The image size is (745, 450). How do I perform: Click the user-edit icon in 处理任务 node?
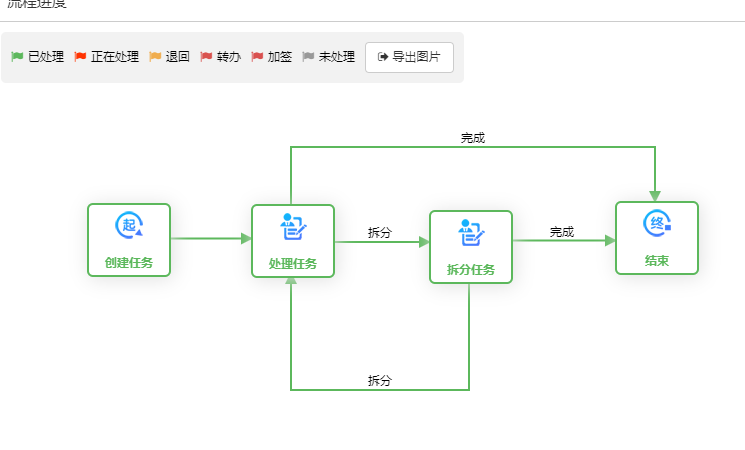point(293,227)
